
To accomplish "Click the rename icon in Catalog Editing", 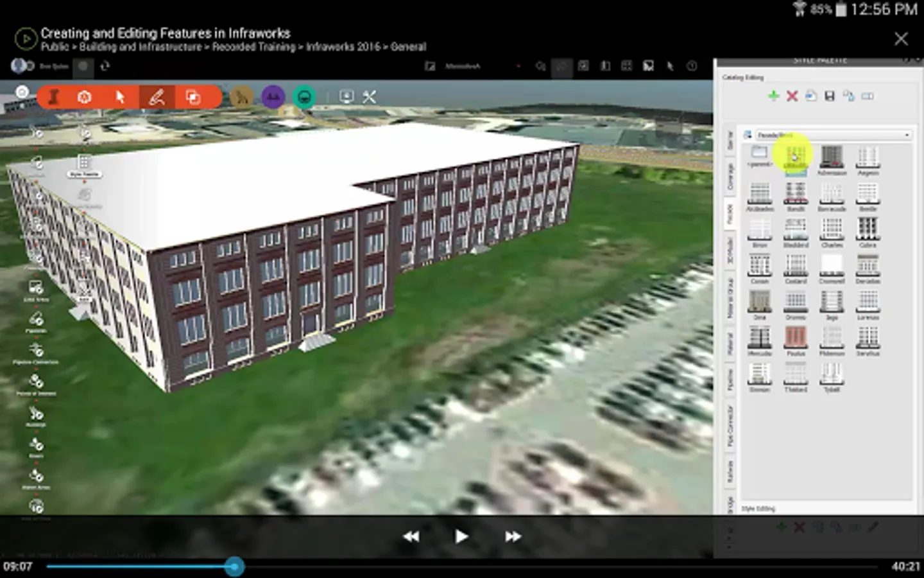I will tap(868, 96).
